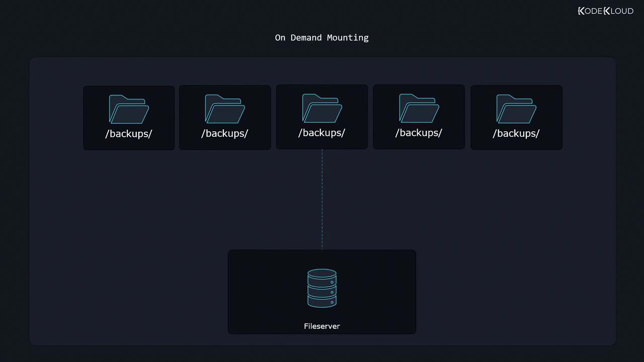This screenshot has height=362, width=644.
Task: Select the "/backups/" label under the middle folder
Action: 322,133
